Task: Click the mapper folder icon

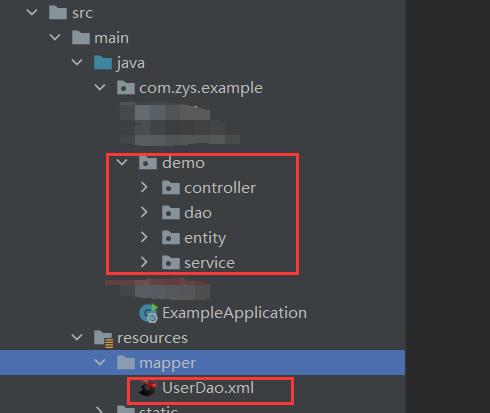Action: coord(126,363)
